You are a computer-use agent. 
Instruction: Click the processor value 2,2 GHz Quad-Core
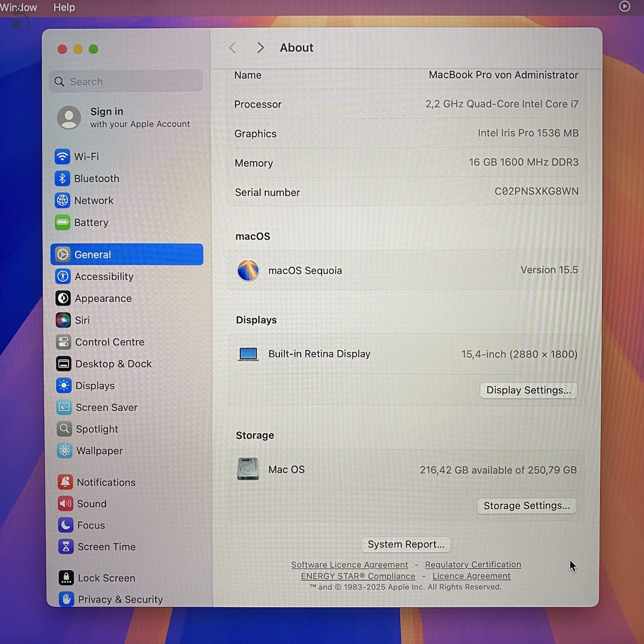click(x=502, y=104)
